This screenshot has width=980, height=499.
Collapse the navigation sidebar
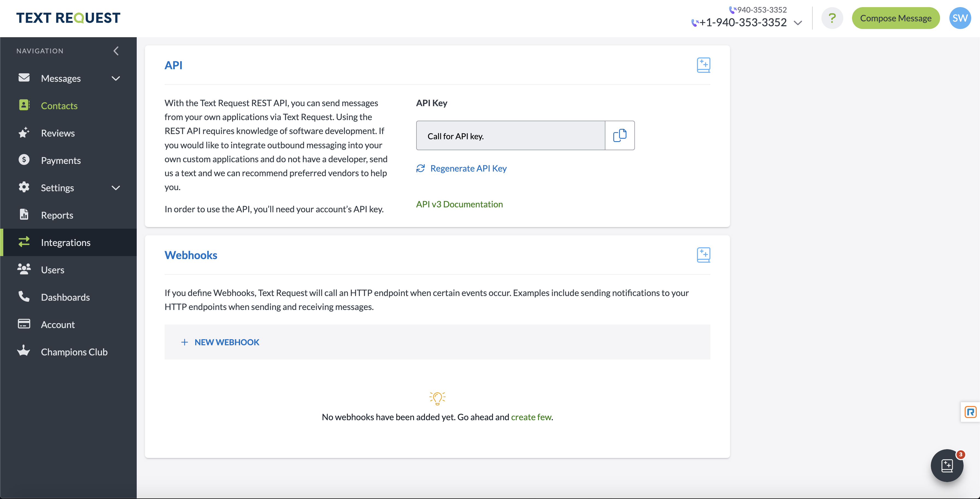[116, 51]
